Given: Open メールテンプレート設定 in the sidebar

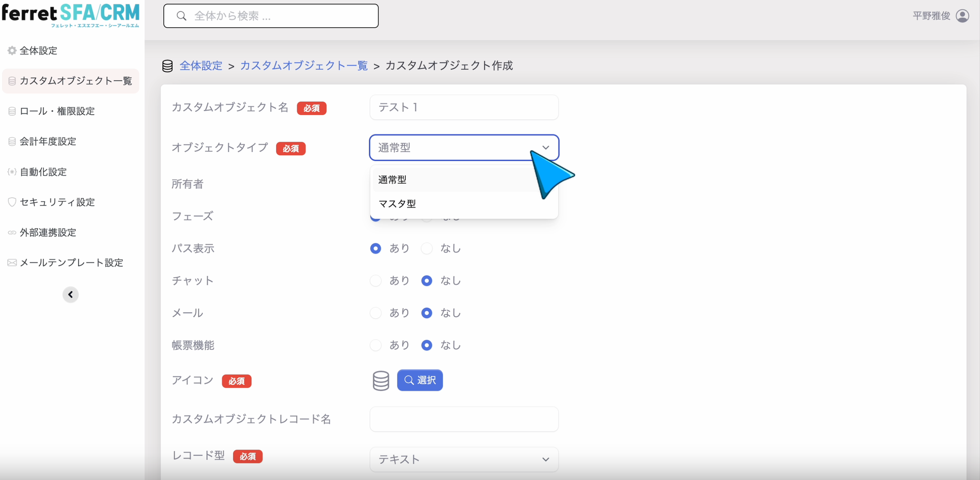Looking at the screenshot, I should pos(71,262).
